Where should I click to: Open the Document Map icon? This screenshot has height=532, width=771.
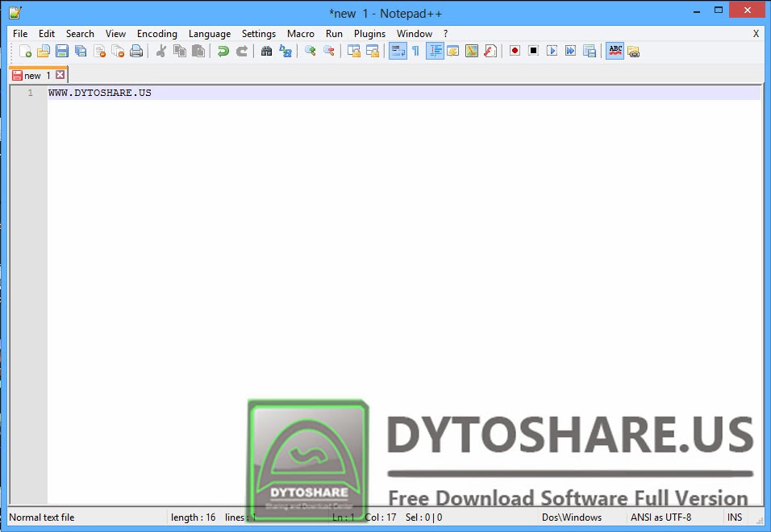tap(472, 51)
